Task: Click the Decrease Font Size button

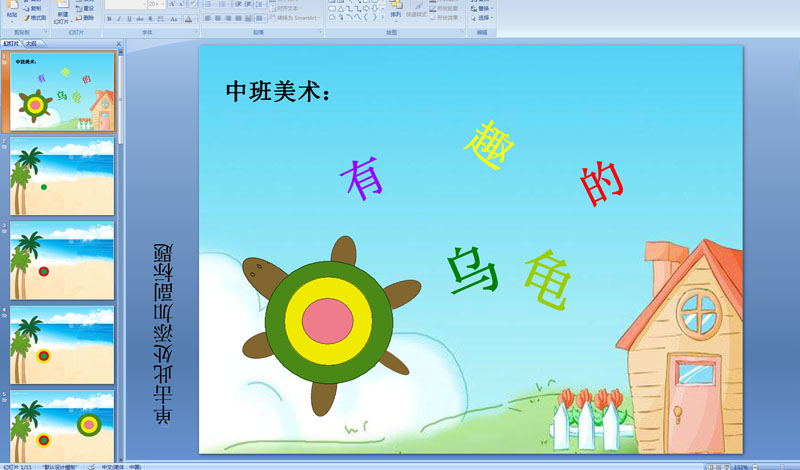Action: coord(181,4)
